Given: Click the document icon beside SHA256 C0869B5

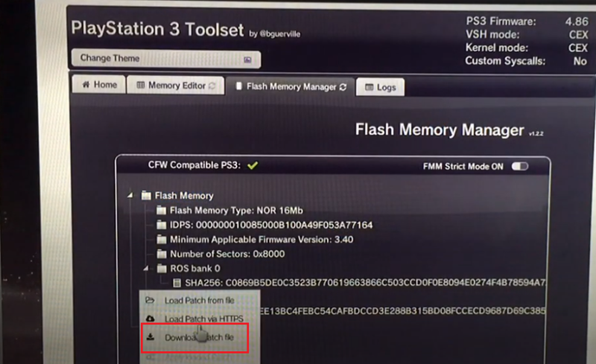Looking at the screenshot, I should [177, 283].
